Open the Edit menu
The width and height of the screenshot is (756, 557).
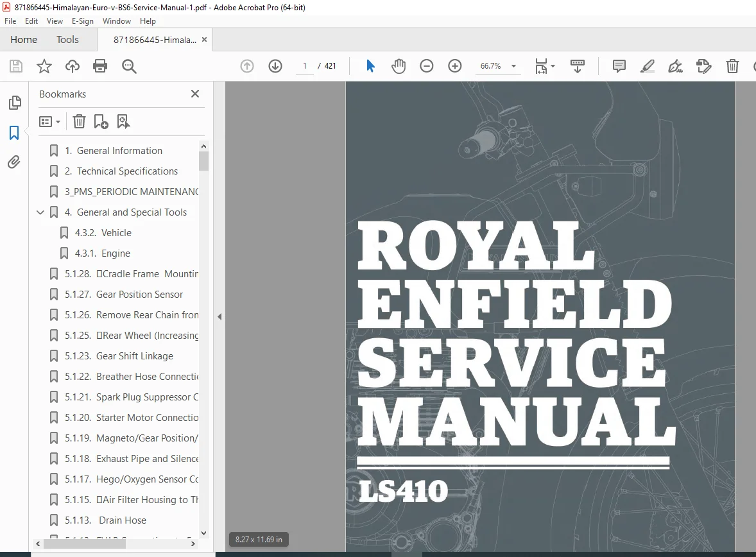pyautogui.click(x=31, y=21)
